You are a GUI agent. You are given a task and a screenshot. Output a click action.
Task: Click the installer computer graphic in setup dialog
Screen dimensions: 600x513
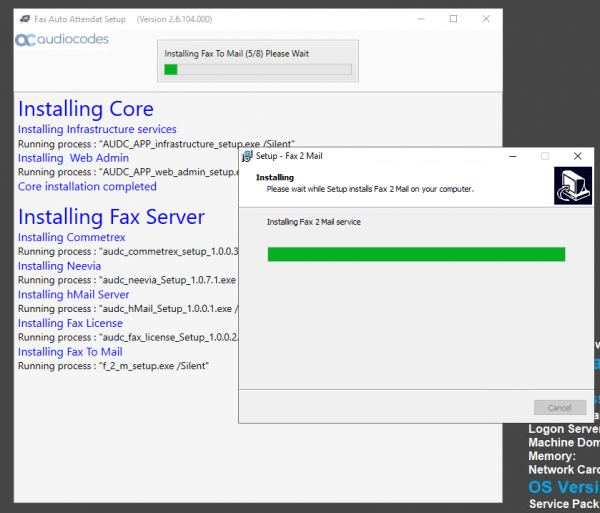(572, 186)
